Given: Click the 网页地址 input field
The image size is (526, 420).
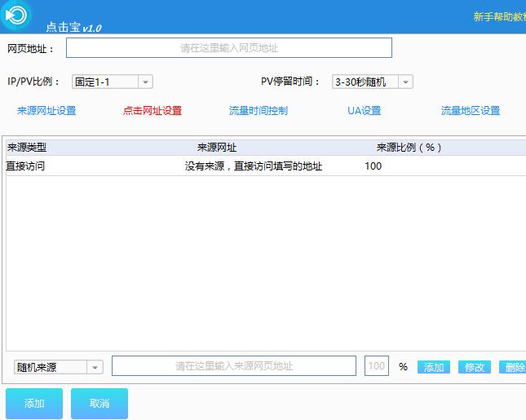Looking at the screenshot, I should pyautogui.click(x=228, y=48).
